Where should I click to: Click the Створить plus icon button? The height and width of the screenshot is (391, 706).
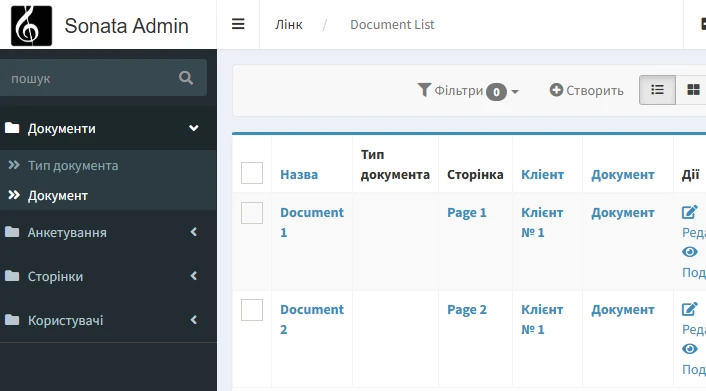coord(587,90)
